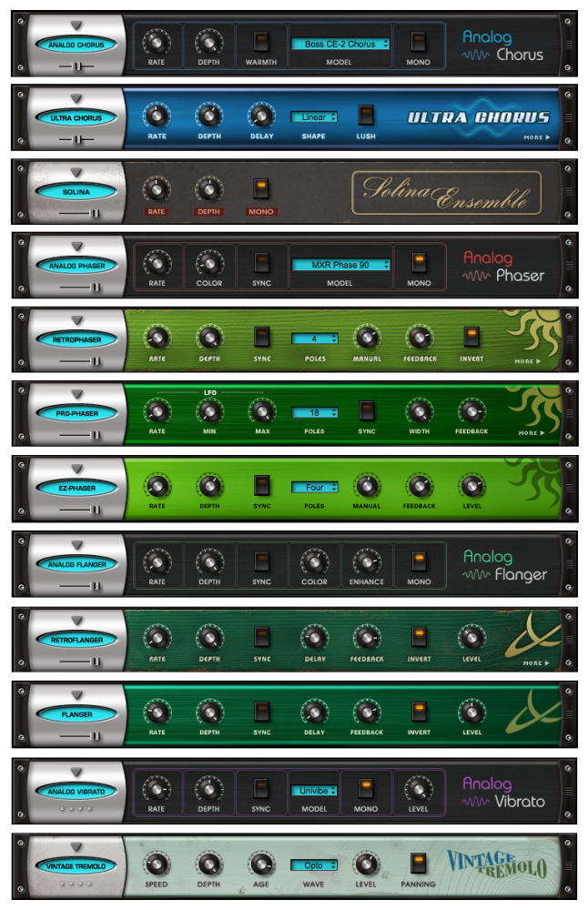Adjust the Analog Chorus RATE knob
The height and width of the screenshot is (910, 588).
157,42
